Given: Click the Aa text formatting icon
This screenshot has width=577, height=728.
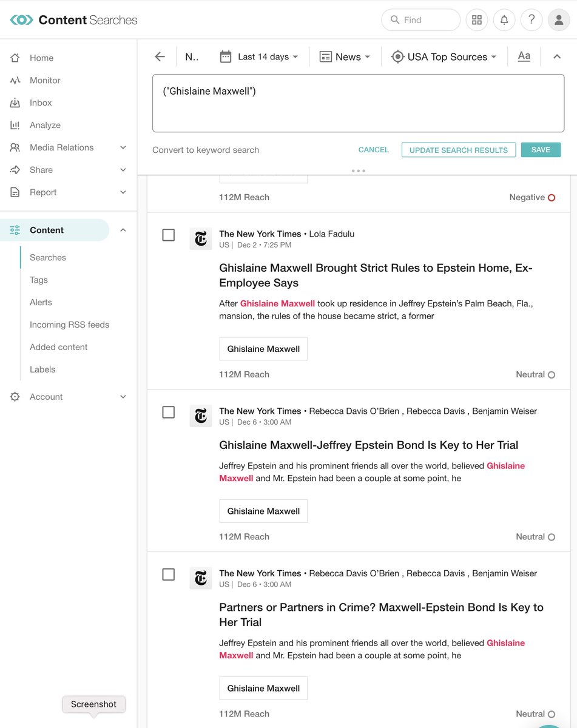Looking at the screenshot, I should point(524,56).
